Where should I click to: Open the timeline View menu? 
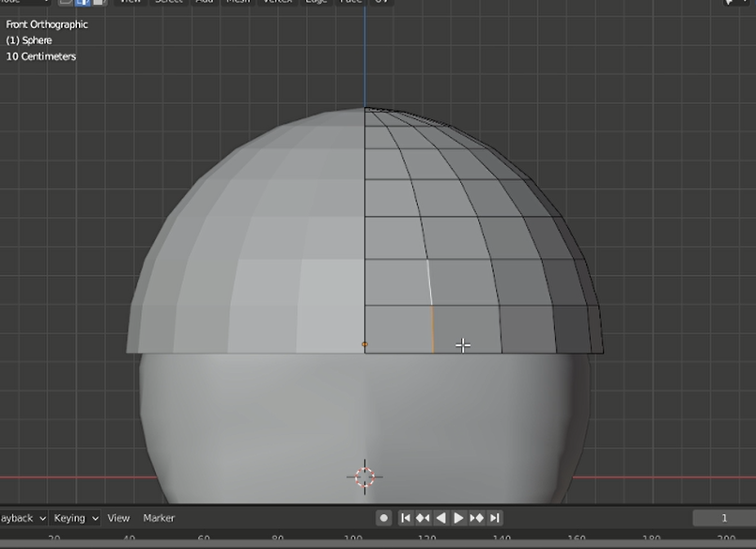[x=118, y=518]
